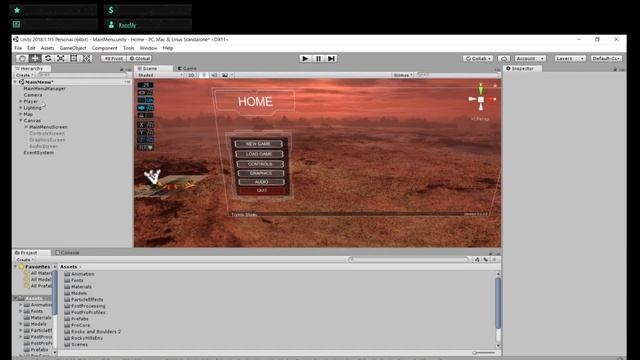Image resolution: width=640 pixels, height=360 pixels.
Task: Click the Project save search star icon
Action: tap(494, 260)
